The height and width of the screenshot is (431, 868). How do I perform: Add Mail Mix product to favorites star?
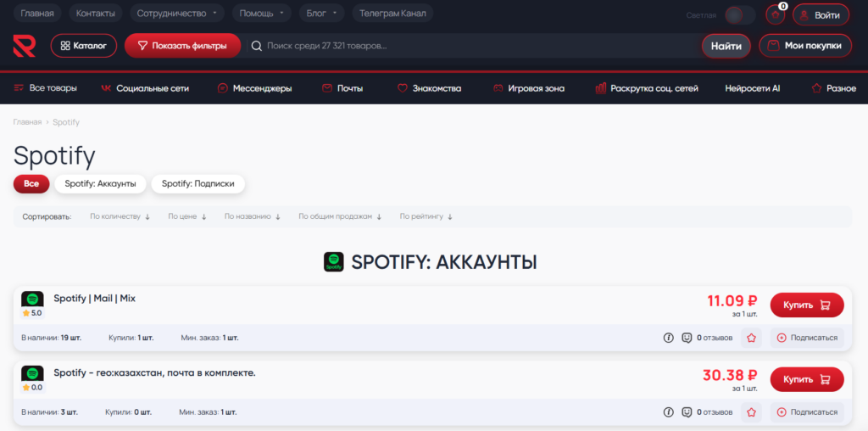click(x=751, y=338)
